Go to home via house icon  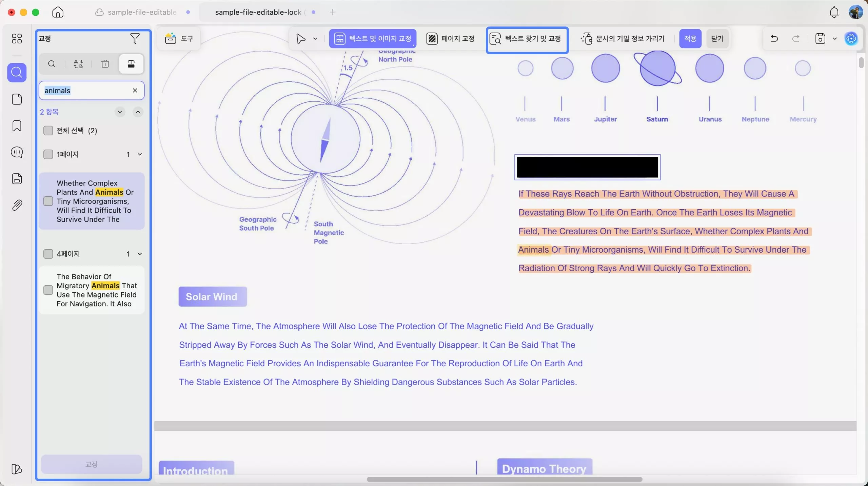tap(58, 12)
